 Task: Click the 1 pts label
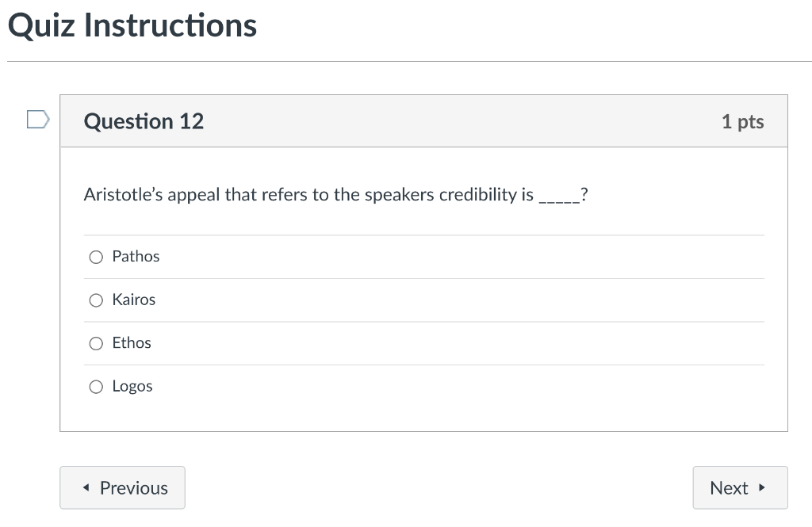click(743, 121)
